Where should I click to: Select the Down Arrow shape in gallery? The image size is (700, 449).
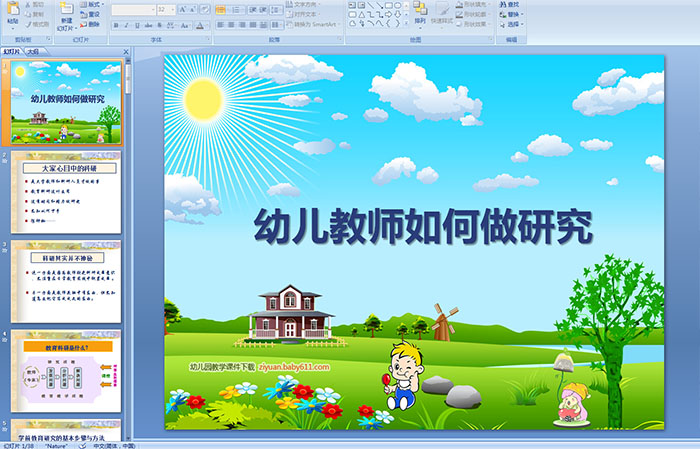(x=397, y=15)
